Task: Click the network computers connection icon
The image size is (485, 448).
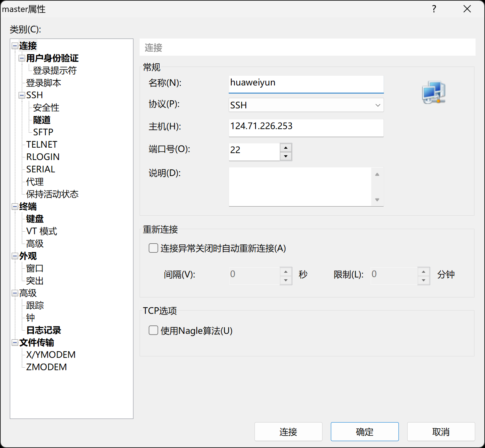Action: pos(433,92)
